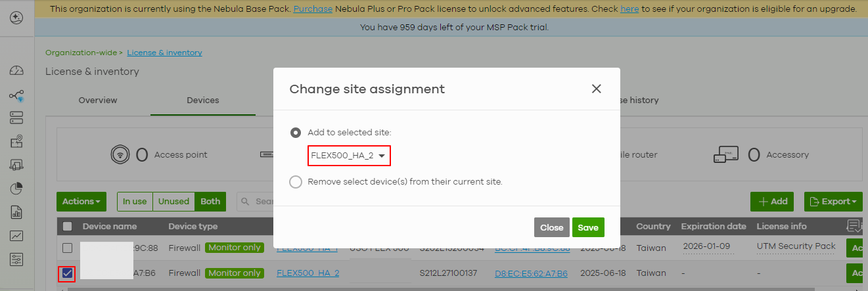Open the site map location sidebar icon

(x=16, y=141)
